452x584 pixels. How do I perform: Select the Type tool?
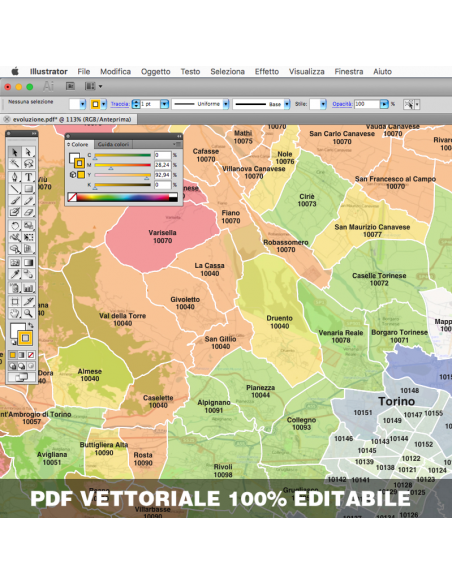[x=28, y=177]
